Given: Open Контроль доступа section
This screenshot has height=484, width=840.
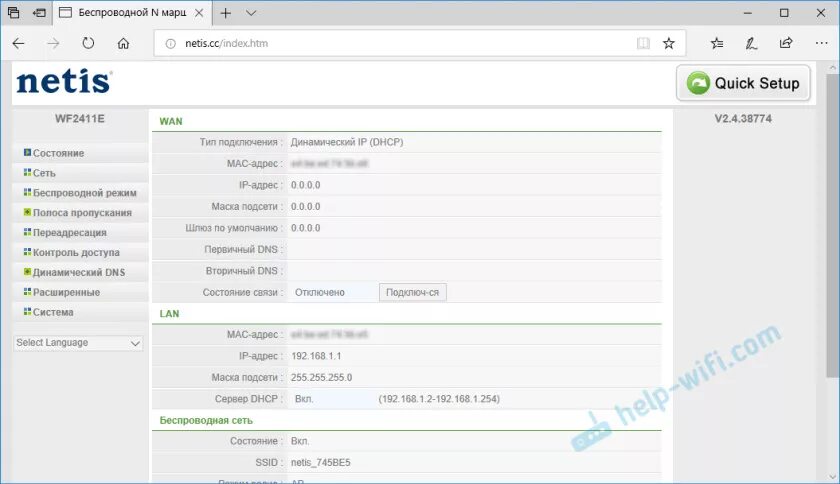Looking at the screenshot, I should 76,252.
